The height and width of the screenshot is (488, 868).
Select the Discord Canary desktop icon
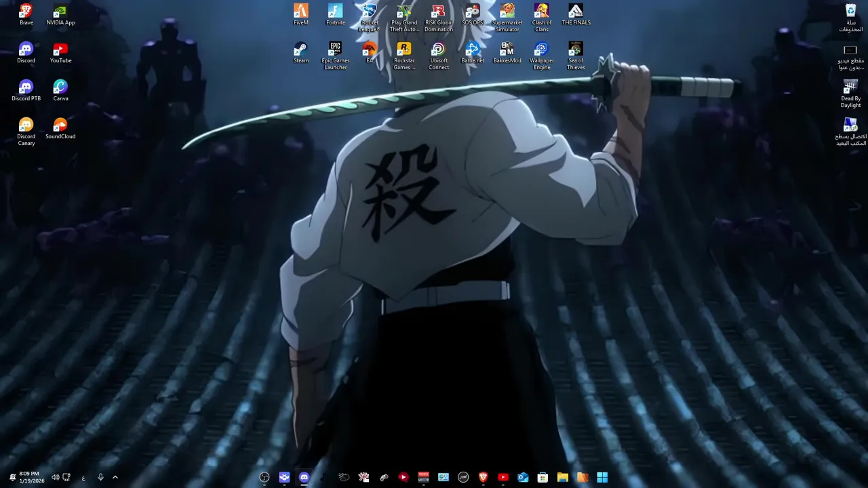(26, 131)
